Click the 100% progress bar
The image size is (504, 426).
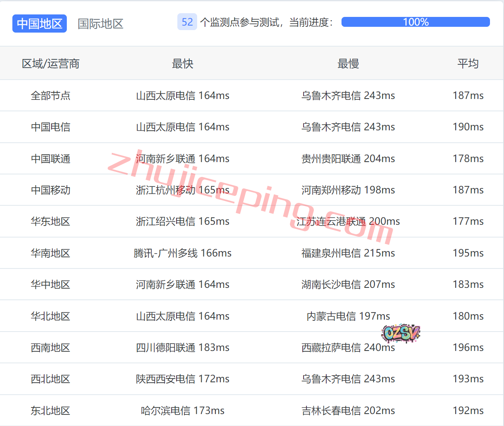415,22
